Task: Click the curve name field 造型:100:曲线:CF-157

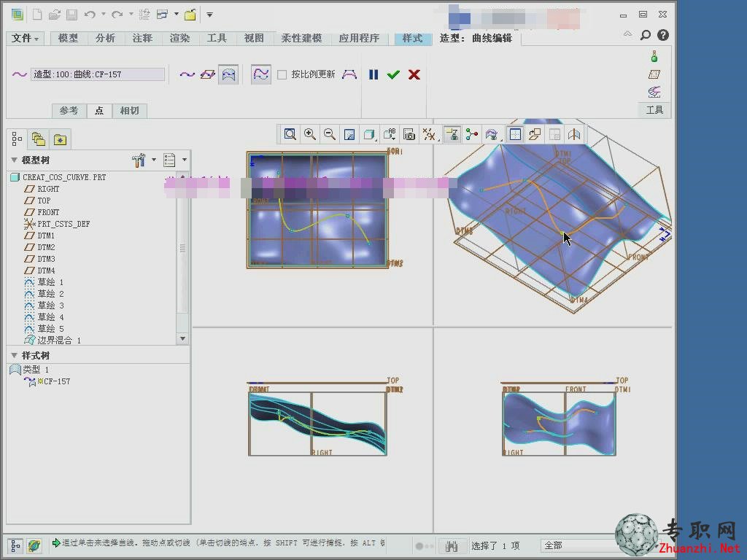Action: pos(98,74)
